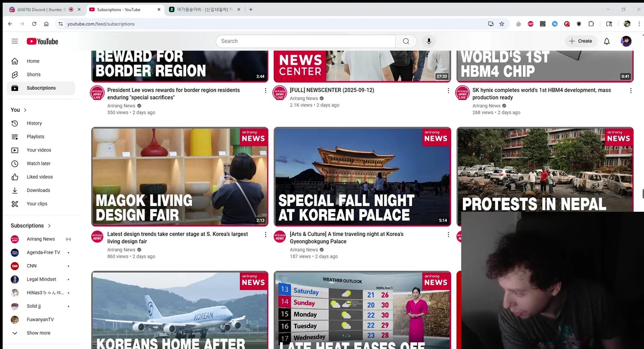Open a new browser tab
Screen dimensions: 644x349
(251, 10)
